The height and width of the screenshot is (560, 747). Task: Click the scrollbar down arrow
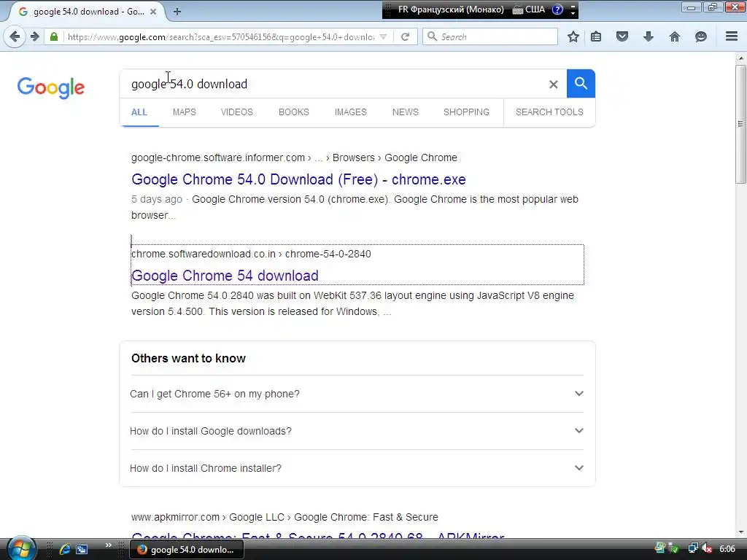click(x=740, y=532)
